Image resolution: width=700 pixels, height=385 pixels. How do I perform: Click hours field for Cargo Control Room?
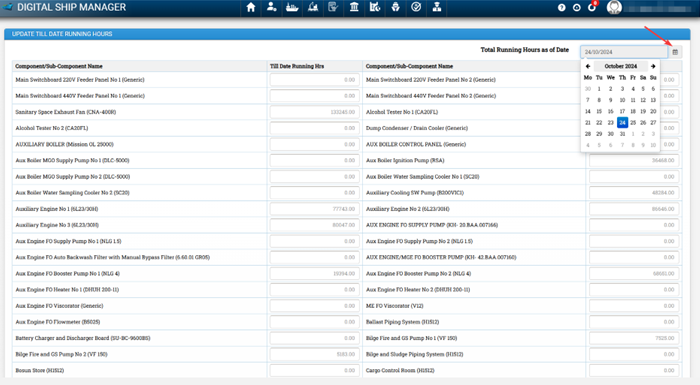tap(634, 370)
